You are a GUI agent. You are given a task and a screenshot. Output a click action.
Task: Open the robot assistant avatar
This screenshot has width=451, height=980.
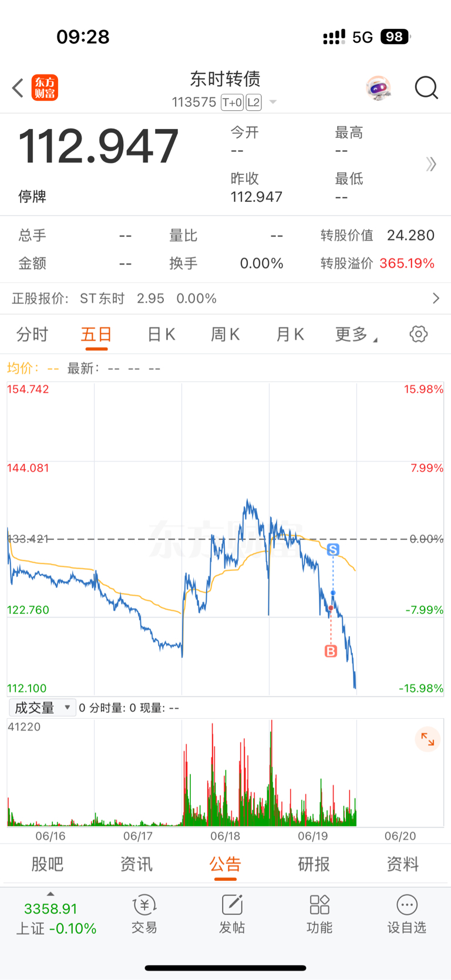378,88
